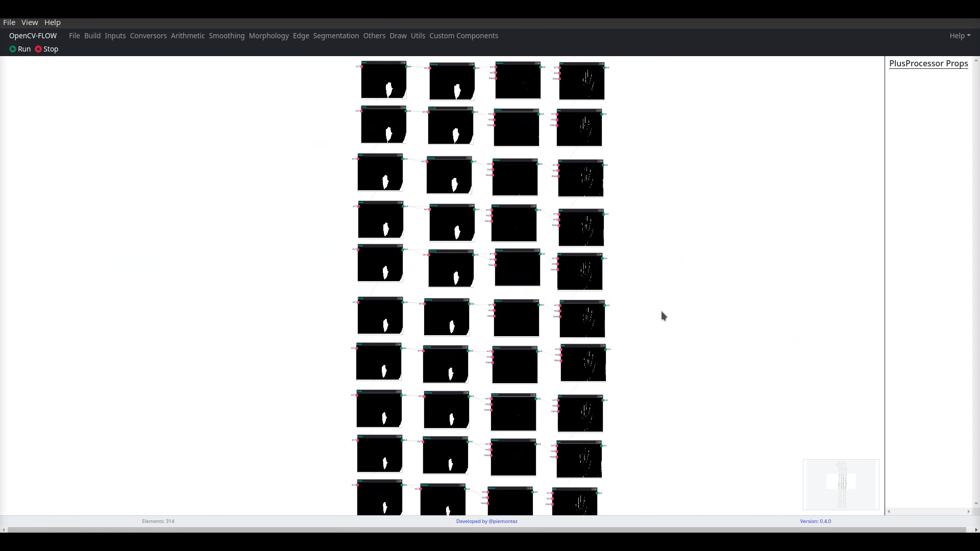The image size is (980, 551).
Task: Click left arrow of bottom horizontal scrollbar
Action: click(4, 530)
